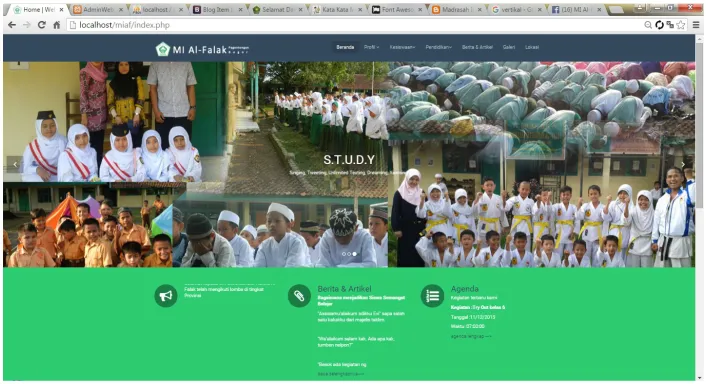The image size is (706, 384).
Task: Follow the 'baca selengkapnya' link
Action: (x=340, y=374)
